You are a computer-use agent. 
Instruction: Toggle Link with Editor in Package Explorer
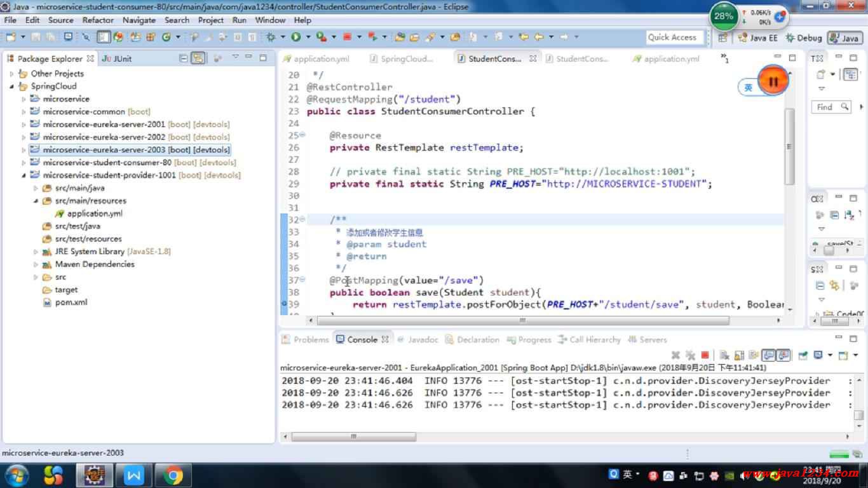click(x=198, y=58)
